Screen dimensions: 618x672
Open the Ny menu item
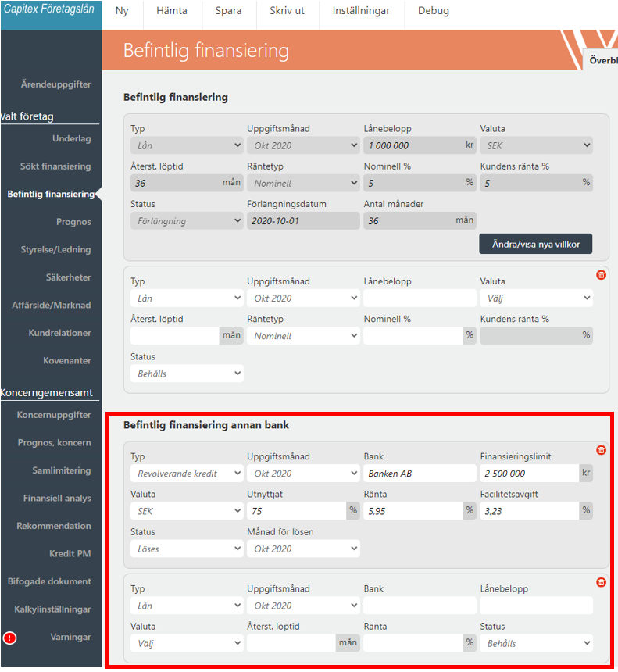coord(122,11)
